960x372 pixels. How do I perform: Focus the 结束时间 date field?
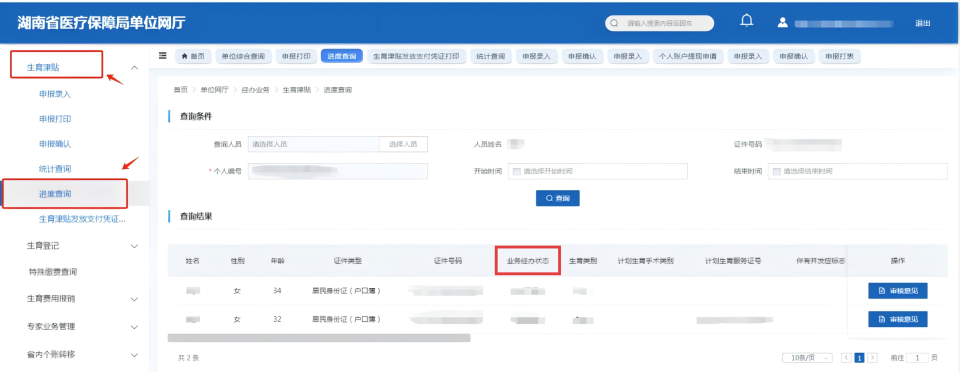pyautogui.click(x=857, y=171)
